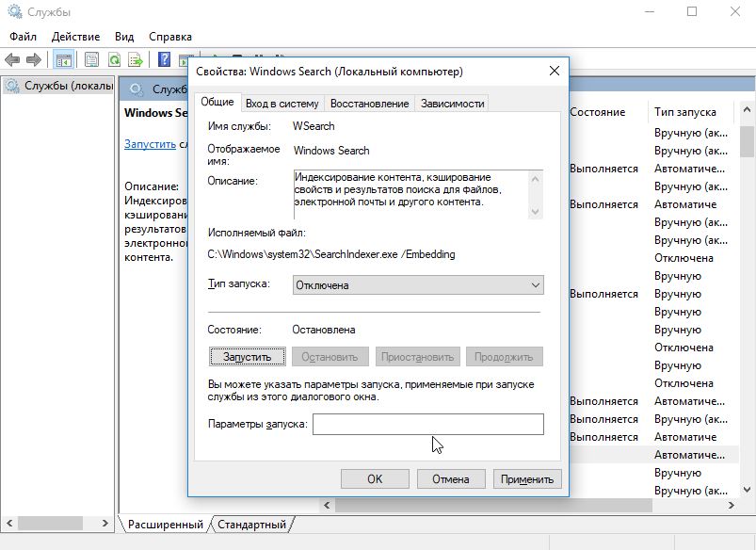Toggle the show/hide console tree icon
The height and width of the screenshot is (550, 756).
tap(64, 60)
